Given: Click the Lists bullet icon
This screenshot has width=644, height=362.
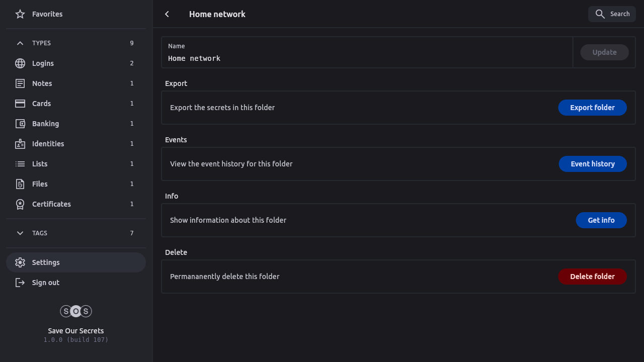Looking at the screenshot, I should [x=20, y=164].
